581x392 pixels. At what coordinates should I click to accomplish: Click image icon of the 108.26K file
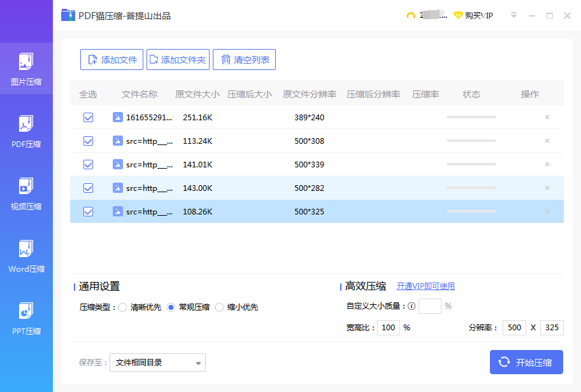pyautogui.click(x=117, y=211)
